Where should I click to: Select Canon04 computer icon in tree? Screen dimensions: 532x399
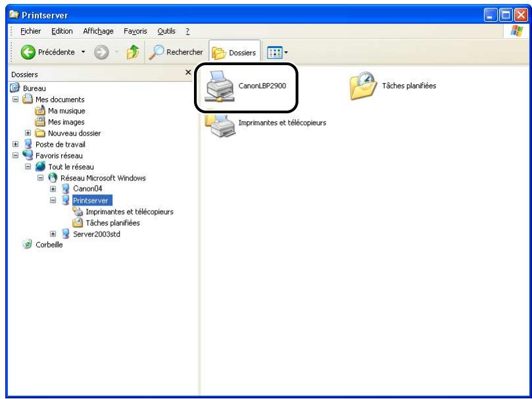point(66,188)
